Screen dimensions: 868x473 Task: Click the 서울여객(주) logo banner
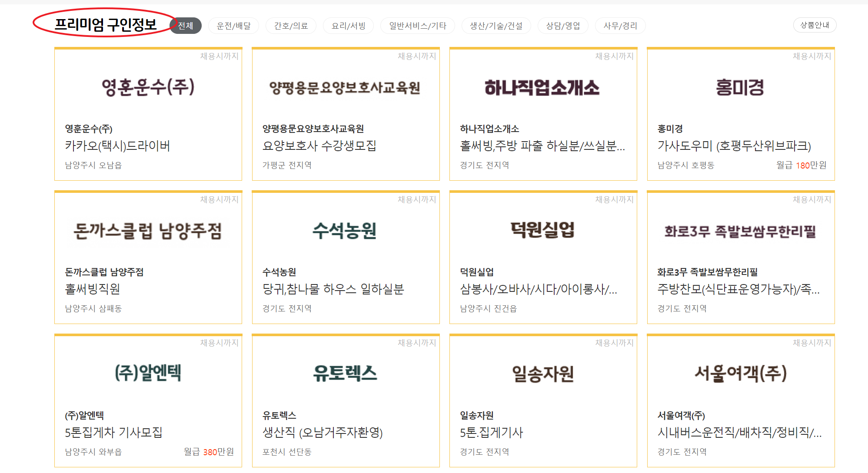pos(740,374)
